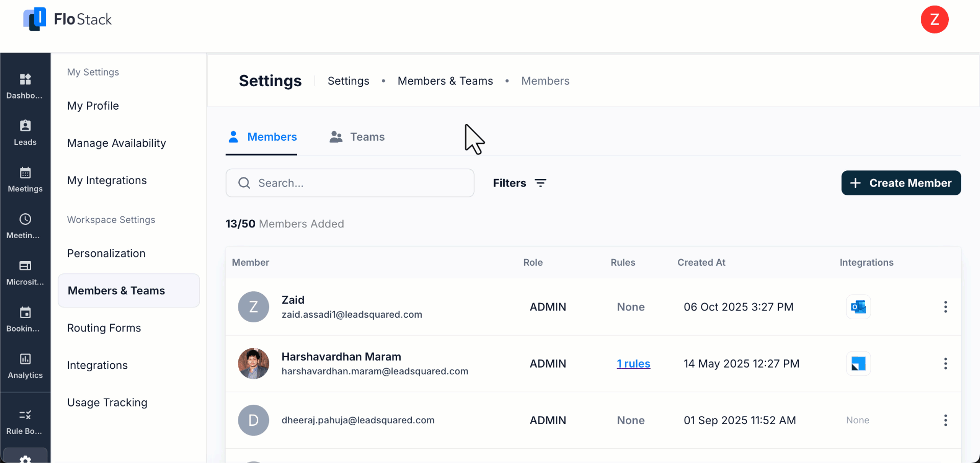Click the Outlook integration icon on Zaid's row
Screen dimensions: 980x463
click(858, 306)
